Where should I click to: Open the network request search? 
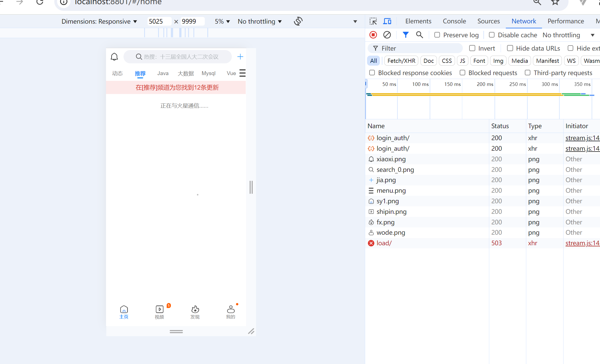coord(420,35)
